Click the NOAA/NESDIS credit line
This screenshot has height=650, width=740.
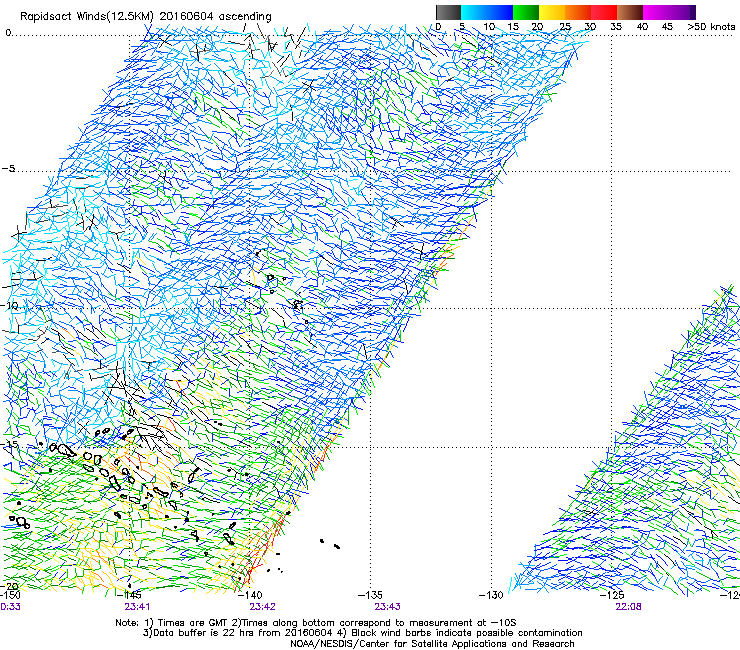(432, 644)
